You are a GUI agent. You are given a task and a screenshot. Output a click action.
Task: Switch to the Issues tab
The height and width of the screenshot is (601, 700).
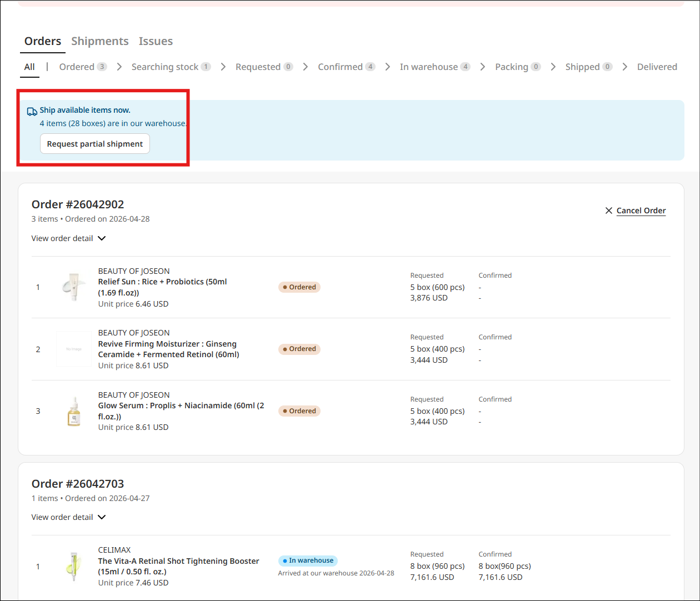pos(156,41)
